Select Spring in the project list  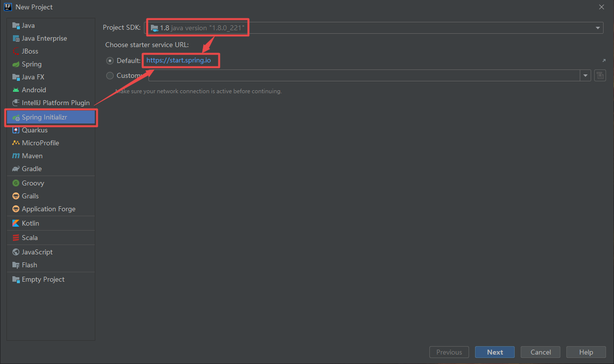point(51,64)
